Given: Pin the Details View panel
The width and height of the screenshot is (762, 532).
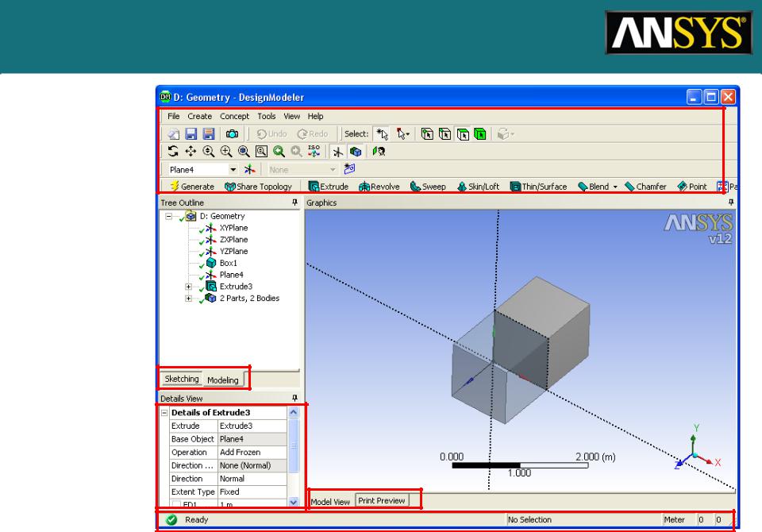Looking at the screenshot, I should 294,398.
